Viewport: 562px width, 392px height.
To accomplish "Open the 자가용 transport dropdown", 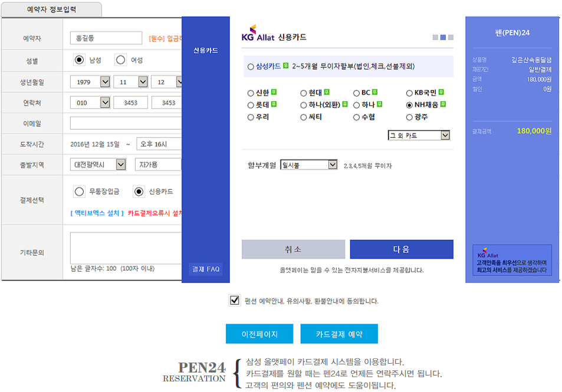I will tap(159, 165).
